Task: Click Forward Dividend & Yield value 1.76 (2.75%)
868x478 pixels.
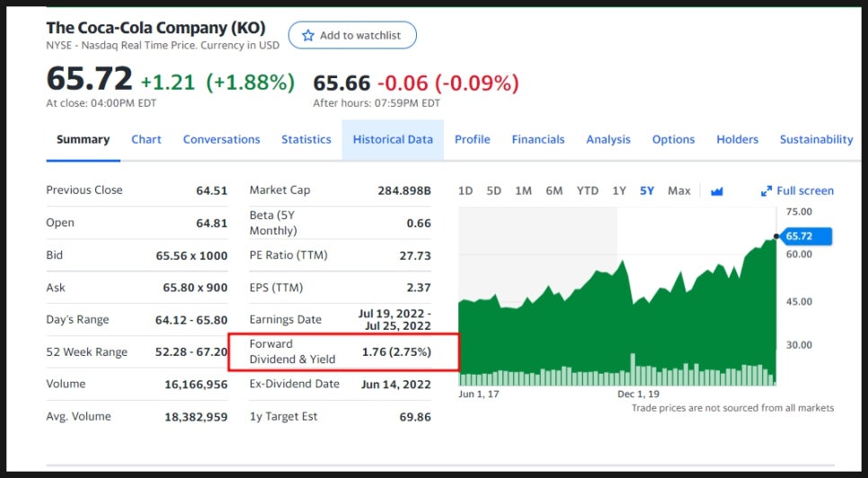Action: click(x=396, y=352)
